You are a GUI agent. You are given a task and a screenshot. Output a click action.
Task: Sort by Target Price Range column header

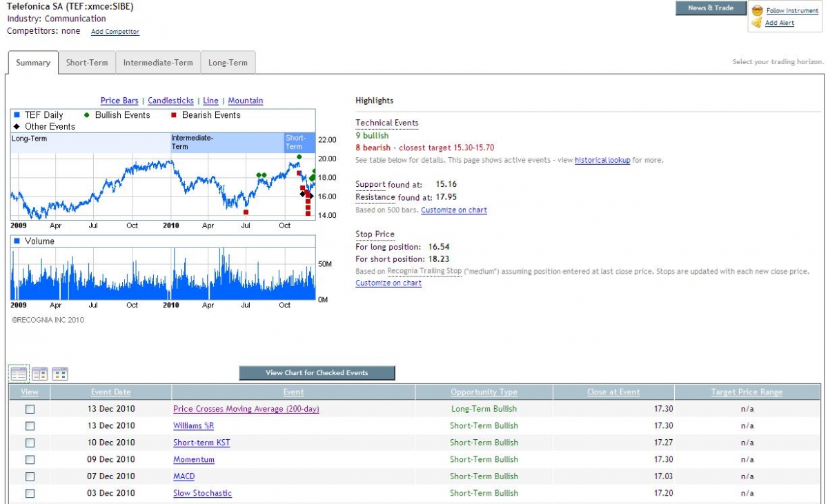pyautogui.click(x=747, y=392)
